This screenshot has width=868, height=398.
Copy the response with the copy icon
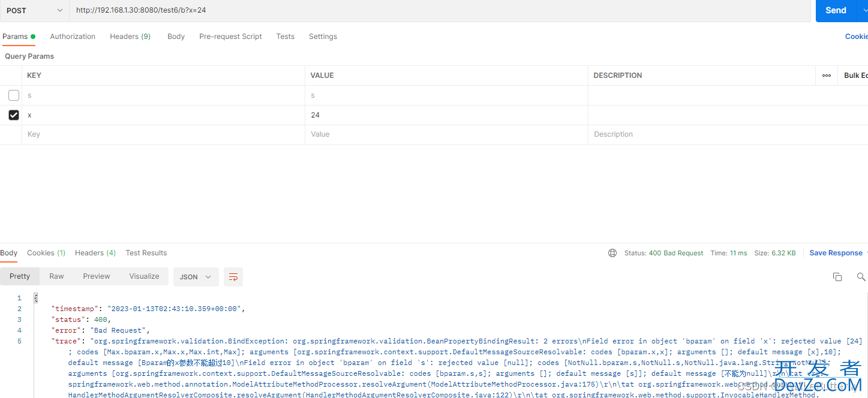837,277
